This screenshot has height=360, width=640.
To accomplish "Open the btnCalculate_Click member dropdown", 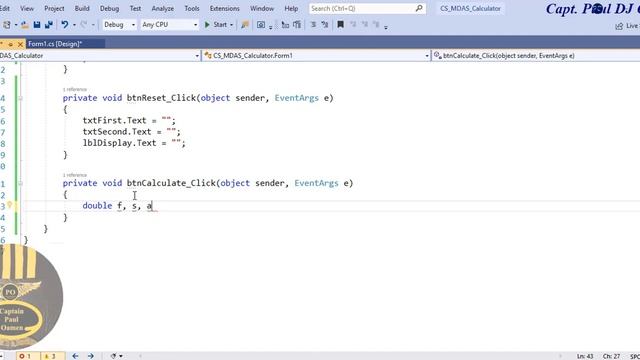I will (x=536, y=56).
